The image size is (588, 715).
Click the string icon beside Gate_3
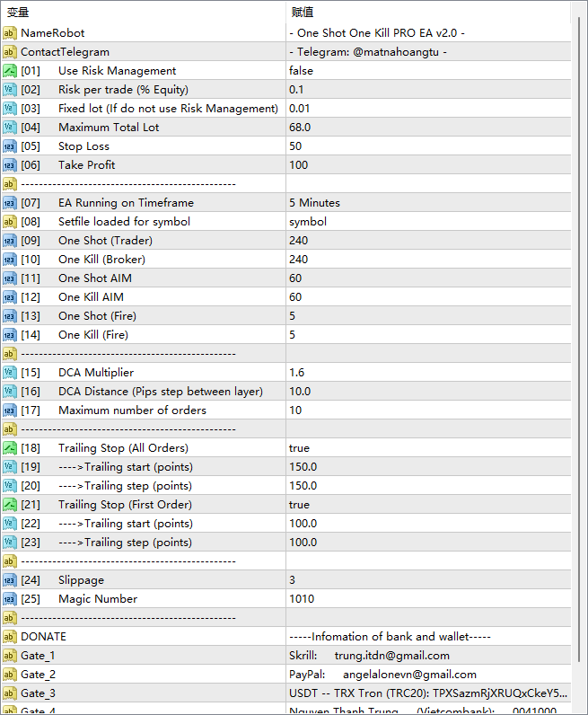tap(10, 693)
